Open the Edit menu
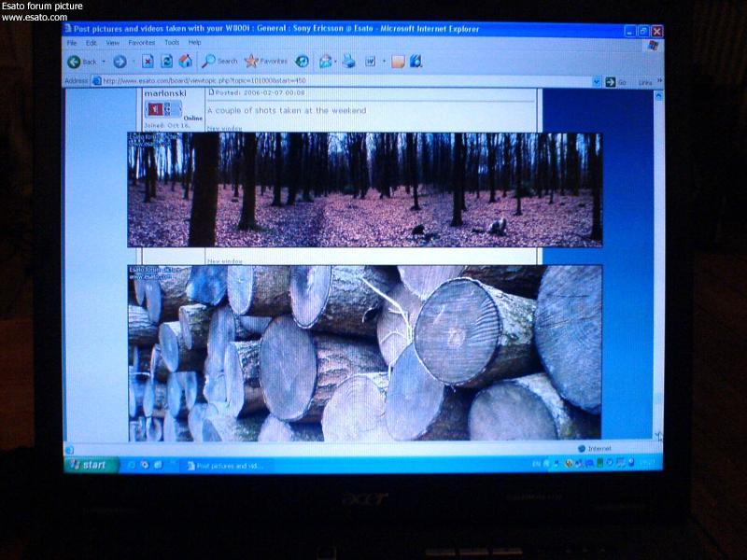747x560 pixels. pyautogui.click(x=91, y=43)
